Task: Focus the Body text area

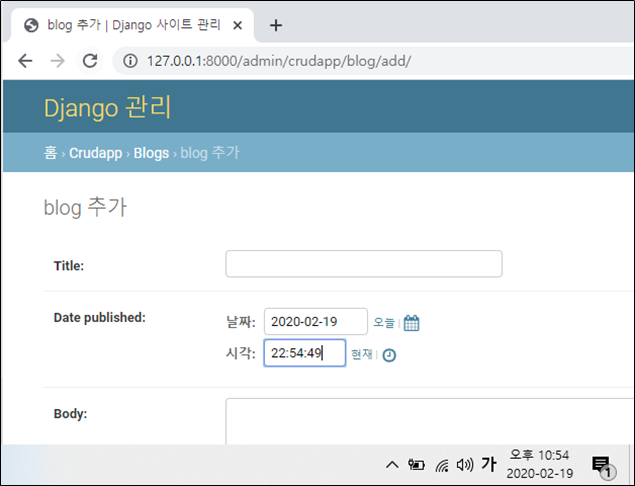Action: point(430,421)
